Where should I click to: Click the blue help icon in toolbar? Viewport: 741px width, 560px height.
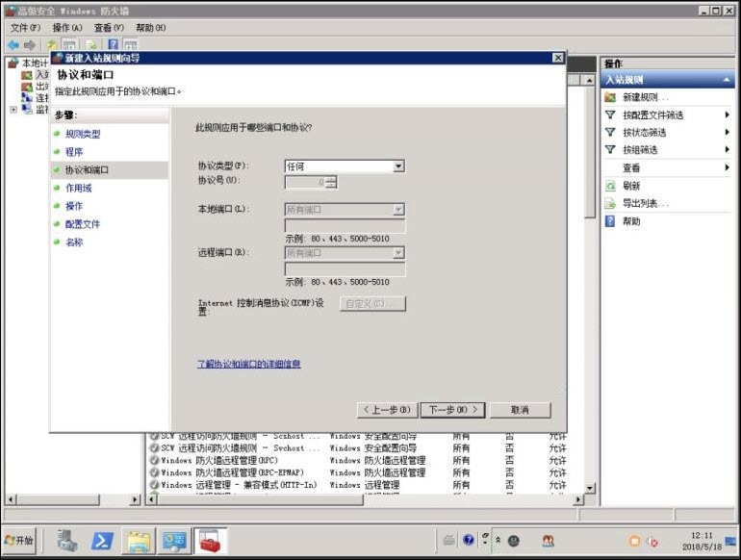click(x=114, y=45)
